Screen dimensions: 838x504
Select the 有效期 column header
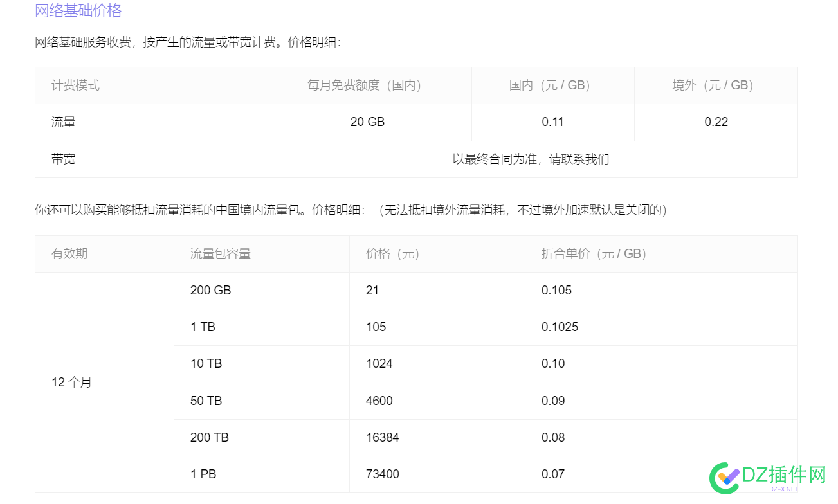pyautogui.click(x=104, y=254)
